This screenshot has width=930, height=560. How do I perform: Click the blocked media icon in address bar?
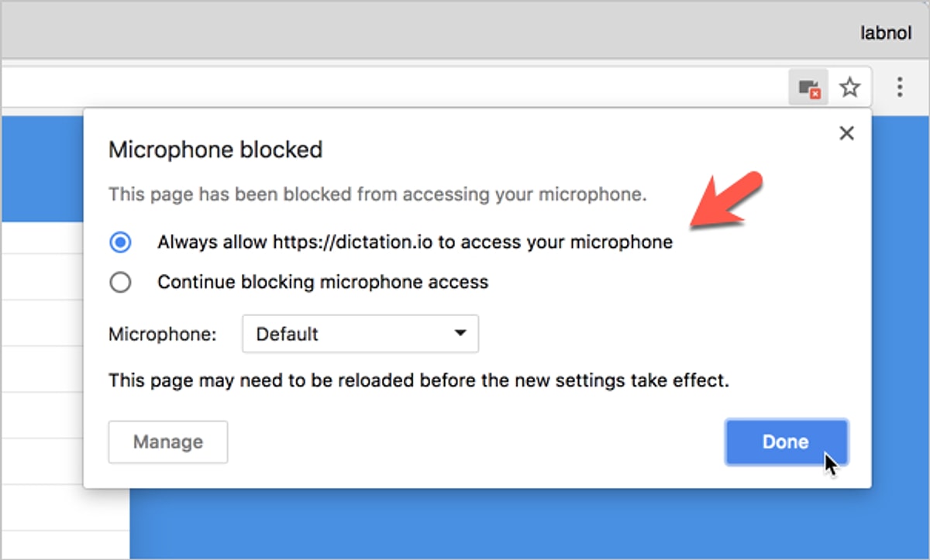click(x=809, y=88)
